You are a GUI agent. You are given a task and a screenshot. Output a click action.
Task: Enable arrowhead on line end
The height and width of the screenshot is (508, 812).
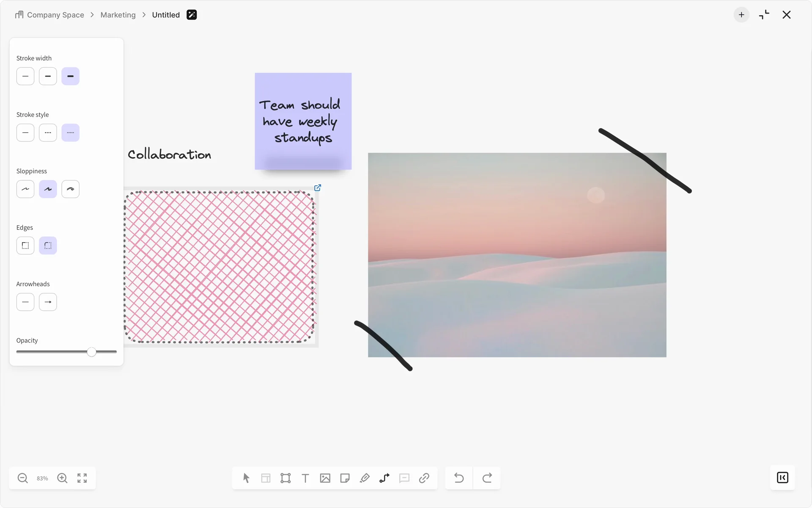point(48,302)
